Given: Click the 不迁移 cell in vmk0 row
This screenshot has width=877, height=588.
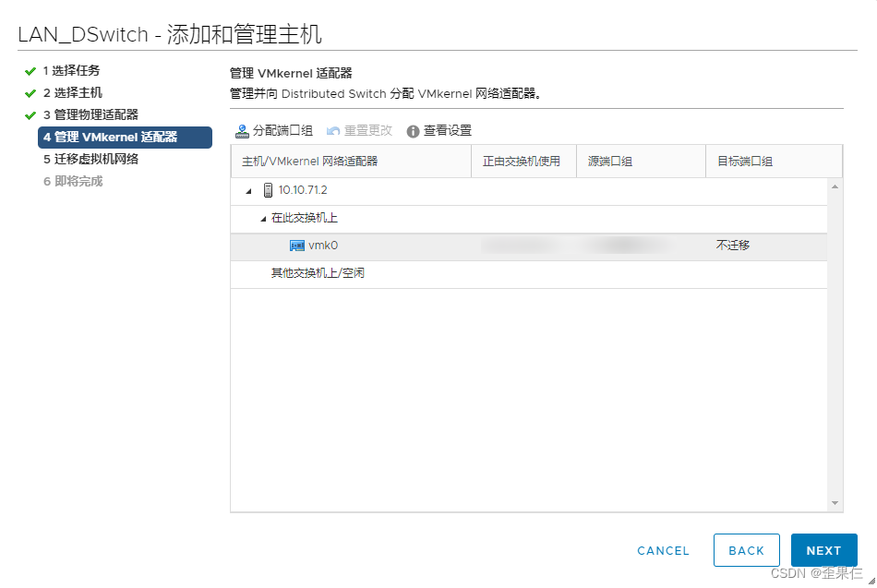Looking at the screenshot, I should [733, 245].
